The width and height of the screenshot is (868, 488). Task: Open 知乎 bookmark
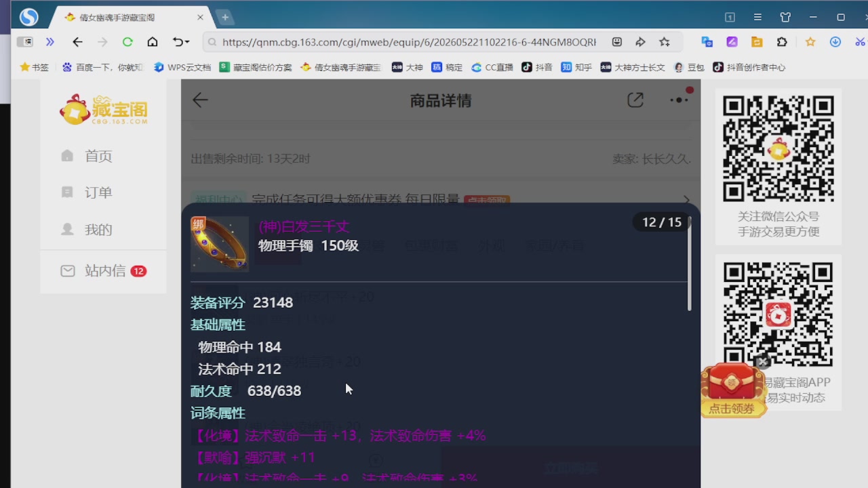576,67
